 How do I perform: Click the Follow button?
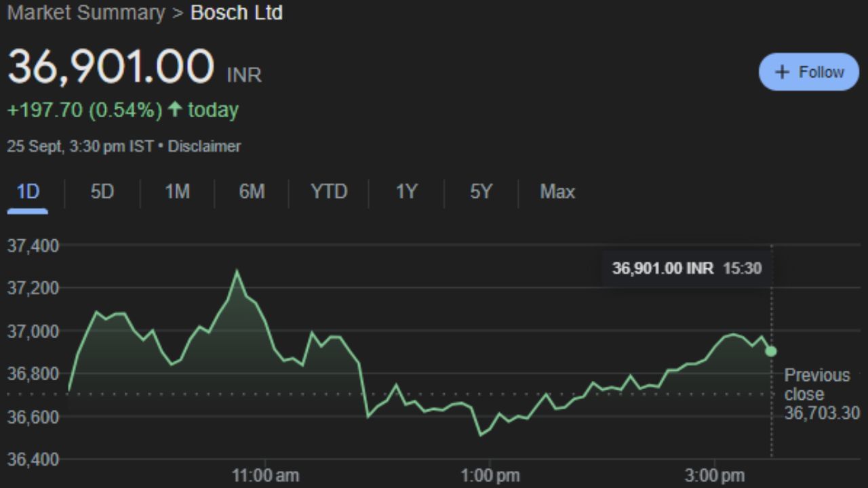coord(808,72)
